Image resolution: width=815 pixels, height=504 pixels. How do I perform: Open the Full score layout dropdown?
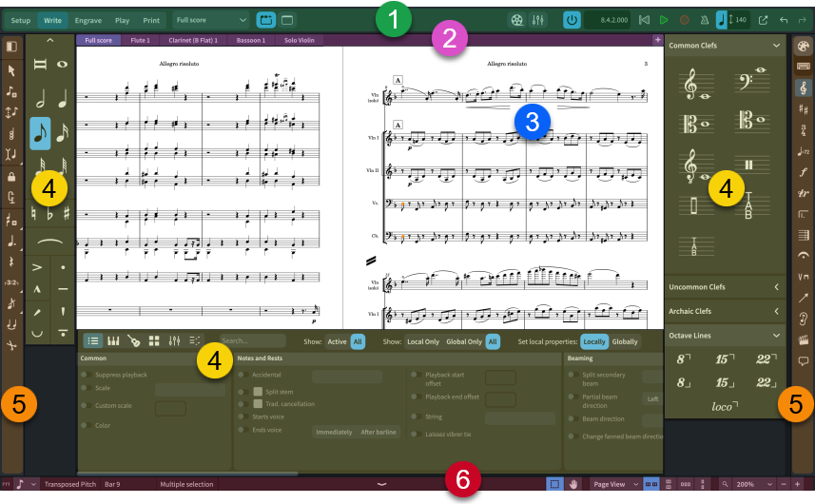(x=211, y=19)
